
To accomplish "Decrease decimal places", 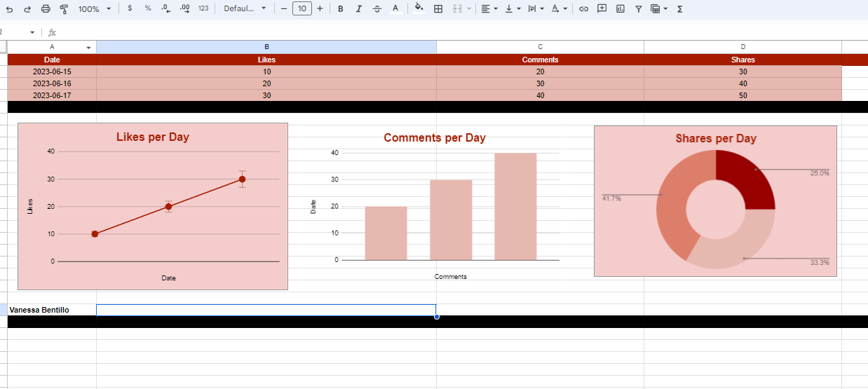I will [x=166, y=8].
